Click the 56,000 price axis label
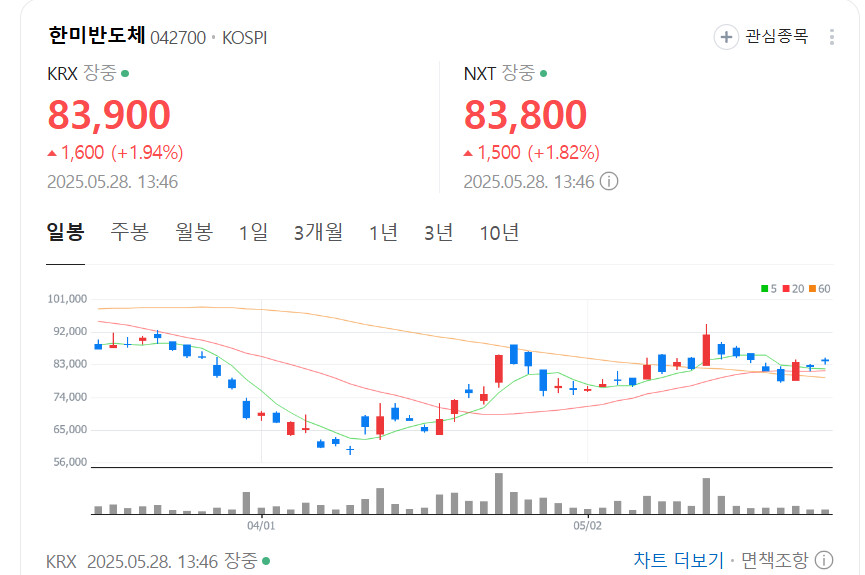This screenshot has width=865, height=575. (x=70, y=462)
